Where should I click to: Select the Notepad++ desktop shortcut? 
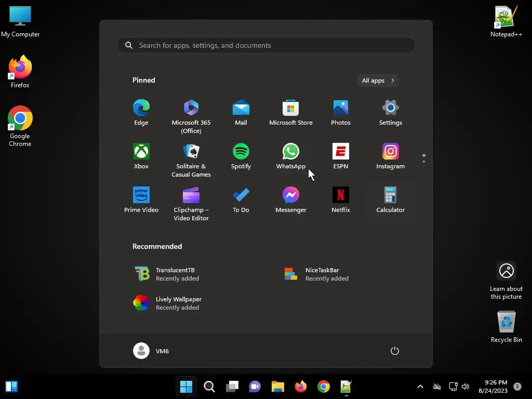506,21
